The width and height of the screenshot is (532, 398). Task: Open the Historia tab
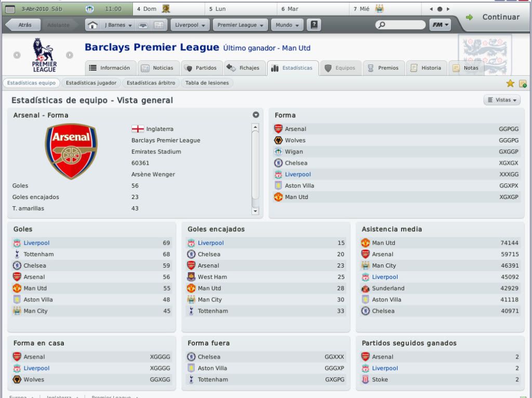426,68
